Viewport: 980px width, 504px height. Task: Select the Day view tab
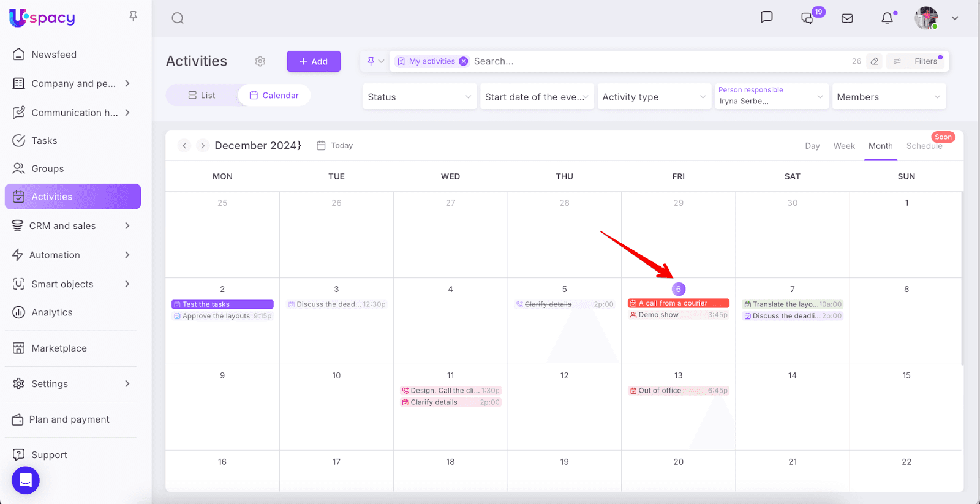(812, 146)
